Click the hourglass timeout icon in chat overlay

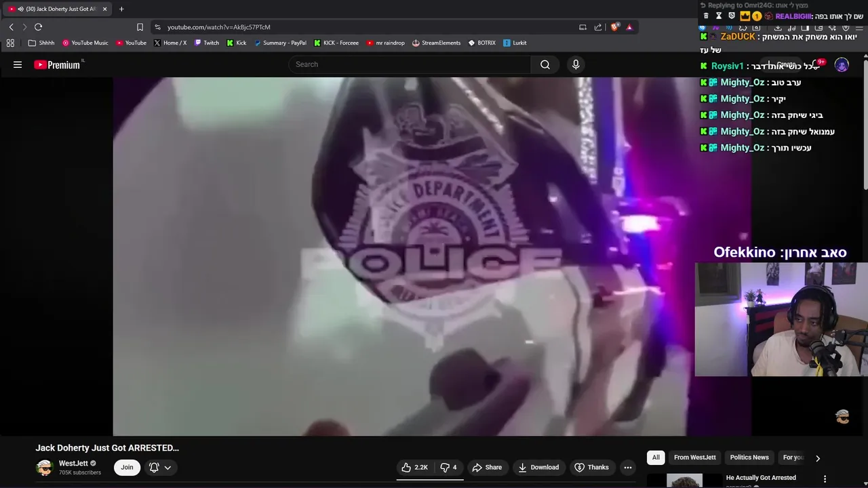(x=719, y=16)
